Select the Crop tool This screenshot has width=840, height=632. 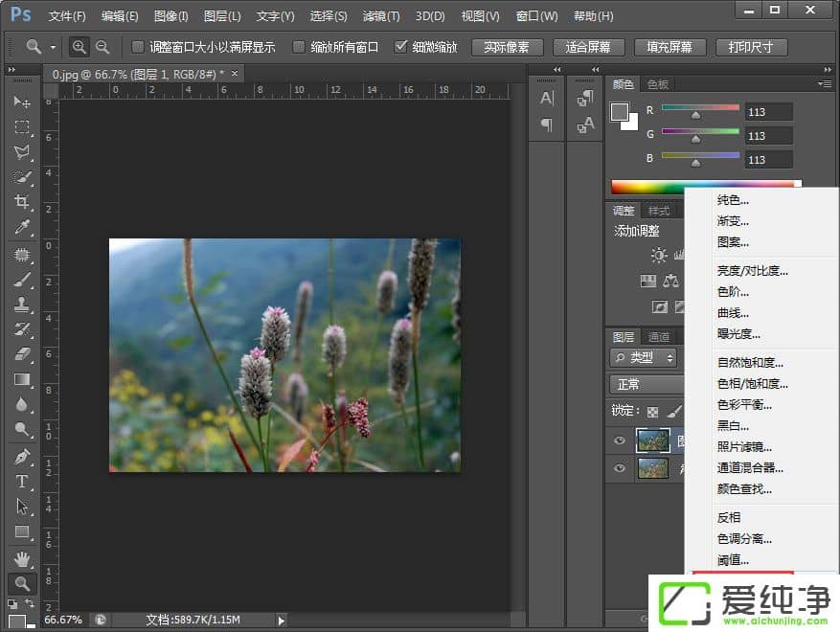pos(21,202)
